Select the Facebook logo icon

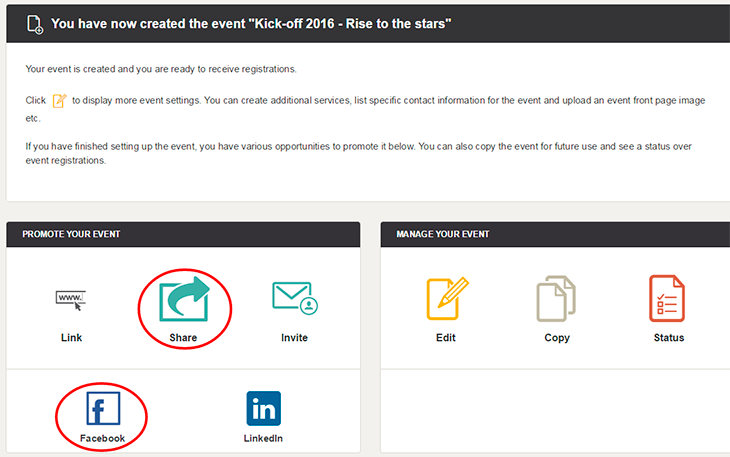click(103, 408)
